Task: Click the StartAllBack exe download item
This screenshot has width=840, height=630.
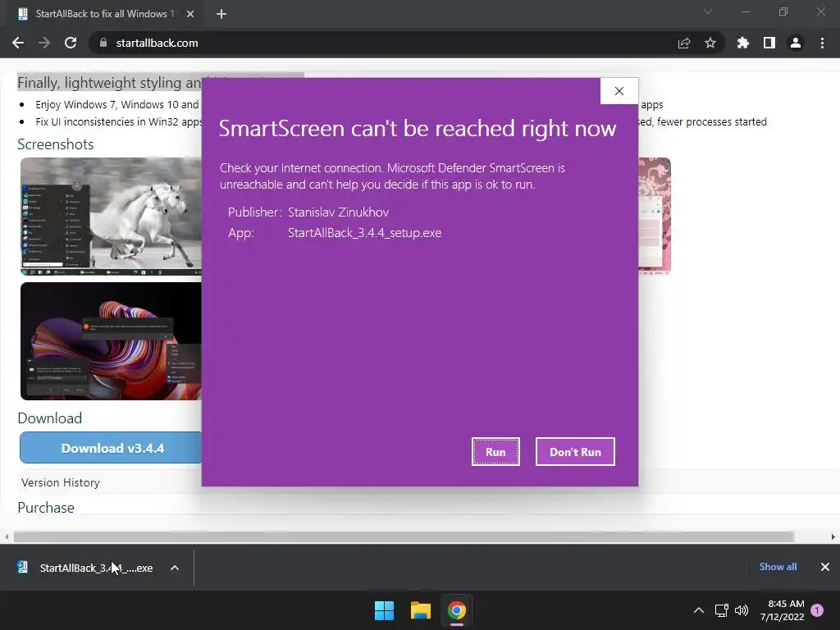Action: pos(97,568)
